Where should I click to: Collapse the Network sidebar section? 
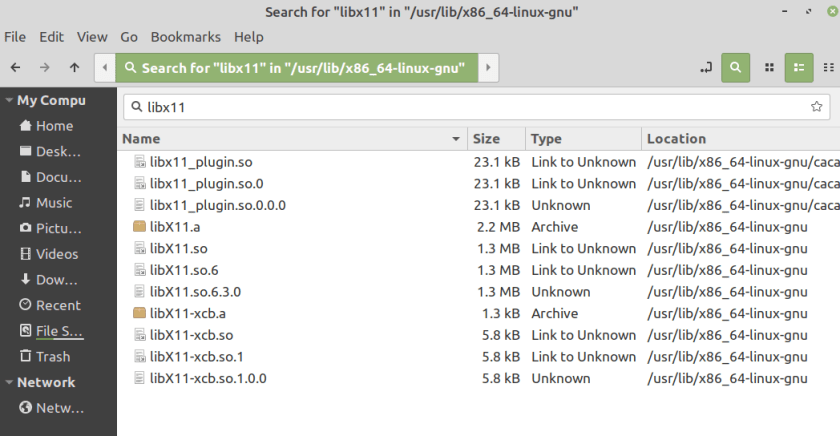pos(9,382)
